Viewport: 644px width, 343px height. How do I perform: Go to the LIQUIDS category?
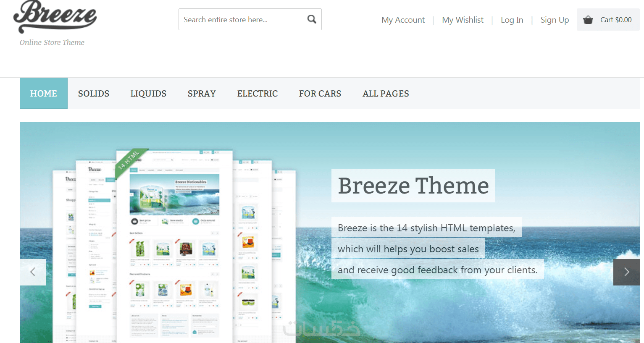[x=148, y=94]
